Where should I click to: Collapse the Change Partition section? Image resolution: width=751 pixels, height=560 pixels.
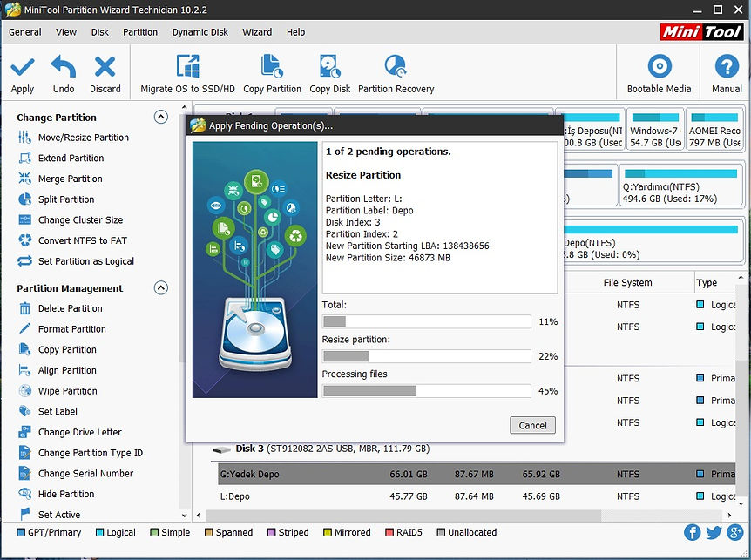[161, 117]
